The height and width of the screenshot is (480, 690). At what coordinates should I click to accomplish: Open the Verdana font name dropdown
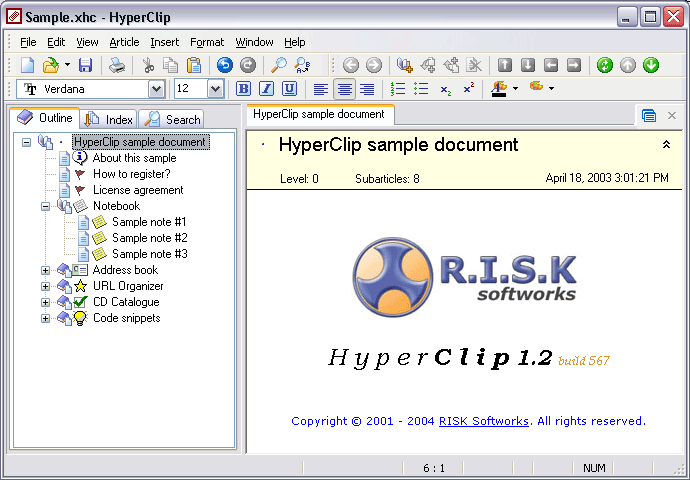[156, 89]
